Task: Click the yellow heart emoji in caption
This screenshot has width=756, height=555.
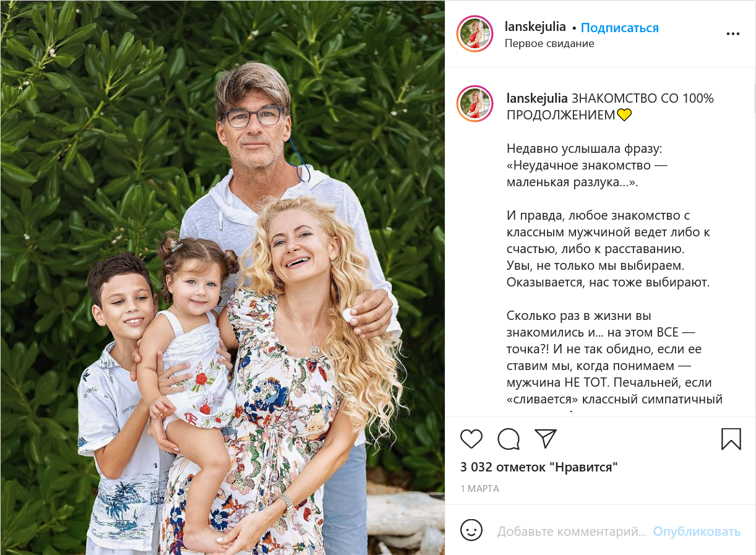Action: [624, 115]
